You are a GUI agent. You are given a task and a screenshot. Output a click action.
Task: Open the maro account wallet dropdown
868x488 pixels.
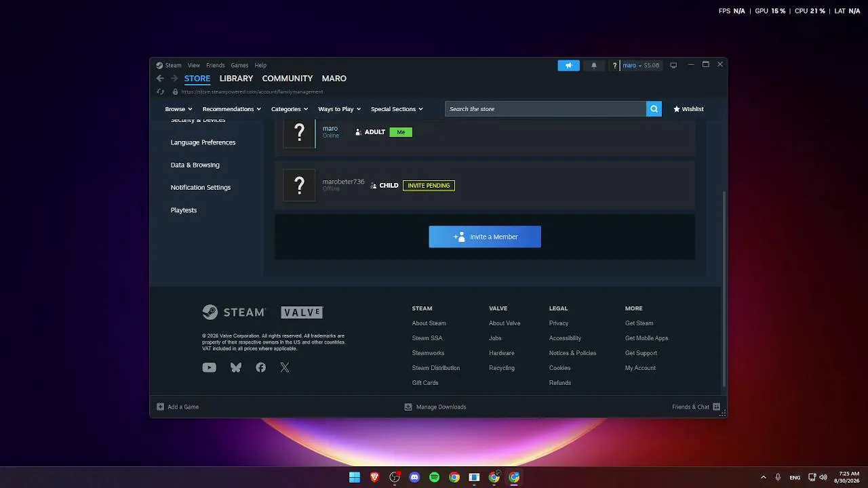pos(641,66)
